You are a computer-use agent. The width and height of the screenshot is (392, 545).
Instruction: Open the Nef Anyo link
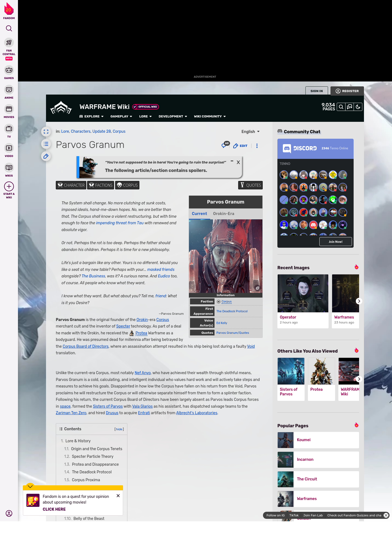tap(143, 373)
